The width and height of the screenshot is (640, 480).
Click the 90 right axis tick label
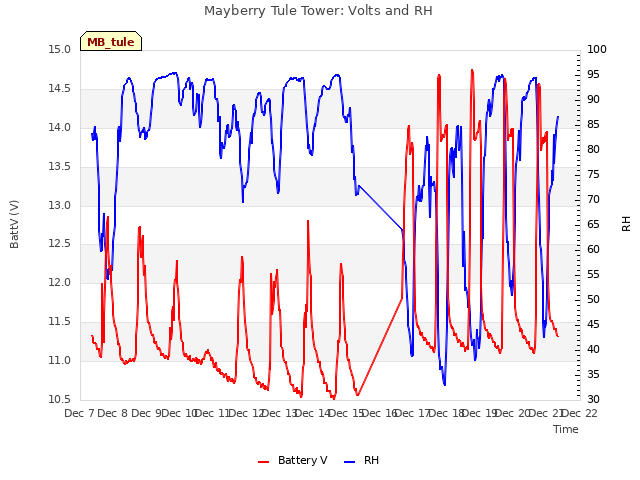tap(593, 100)
